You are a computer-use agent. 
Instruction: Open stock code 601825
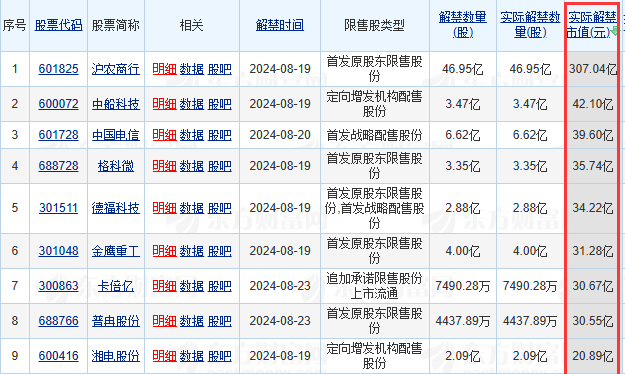click(x=59, y=69)
